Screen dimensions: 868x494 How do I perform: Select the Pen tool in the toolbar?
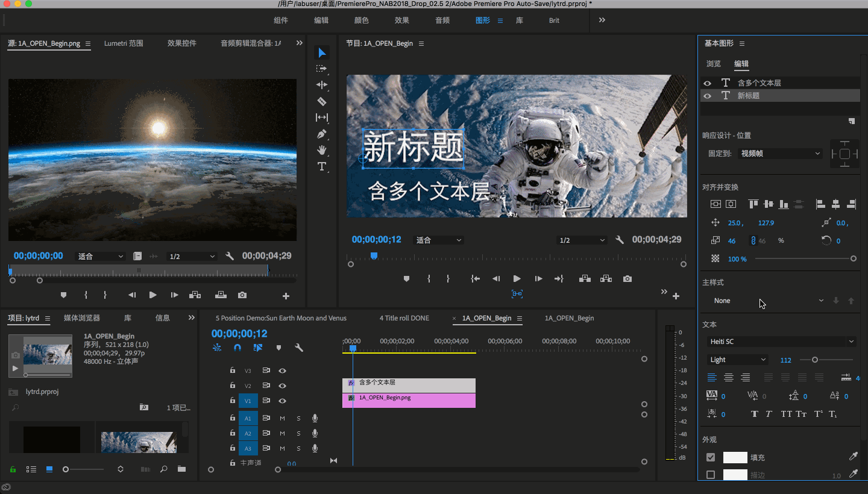click(x=322, y=134)
